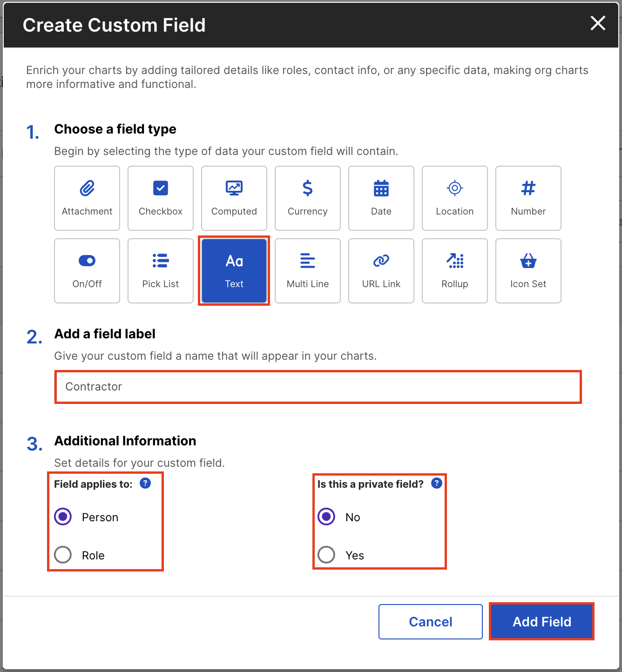Select the Attachment field type
This screenshot has width=622, height=672.
click(87, 198)
